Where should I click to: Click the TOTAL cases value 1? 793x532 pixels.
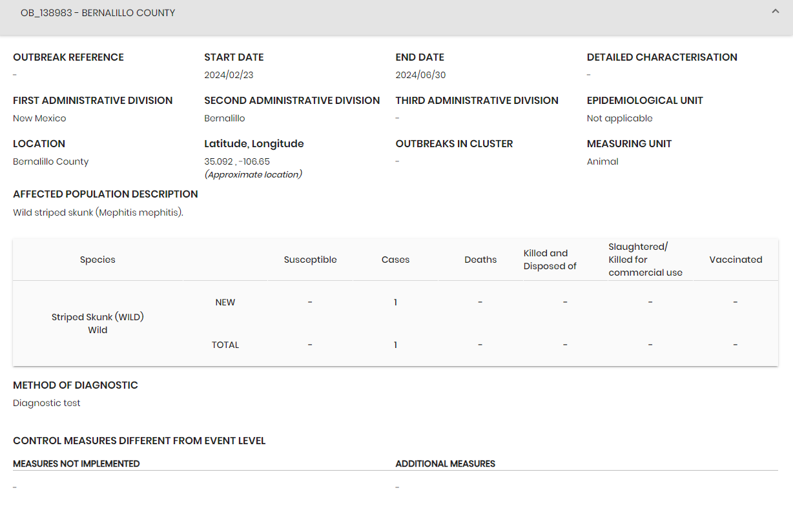(x=396, y=345)
